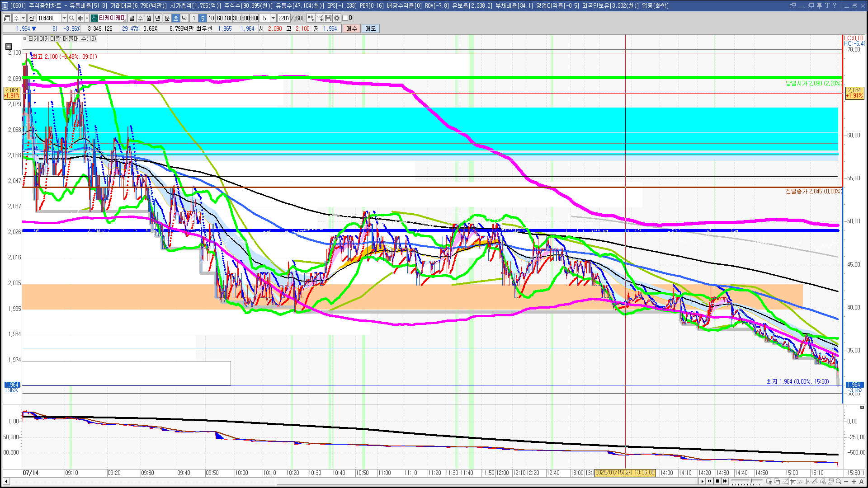
Task: Expand the interval value 5 dropdown
Action: pos(273,18)
